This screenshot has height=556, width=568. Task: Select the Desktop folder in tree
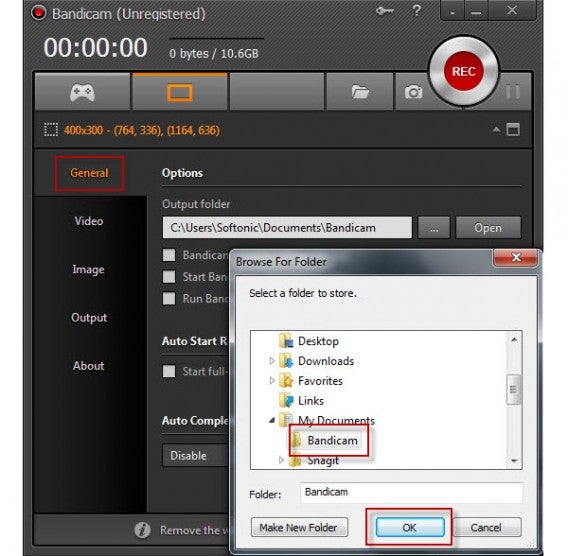pos(318,341)
